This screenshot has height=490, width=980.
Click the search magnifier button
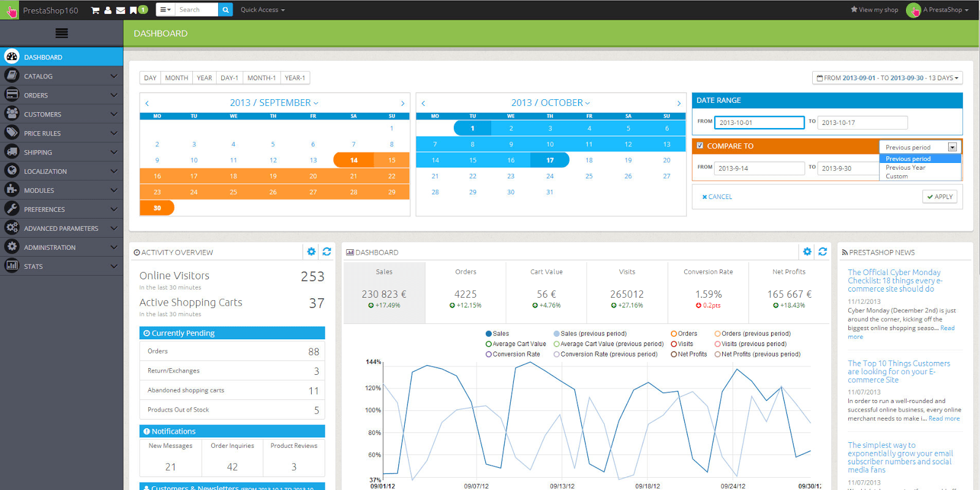[x=225, y=10]
